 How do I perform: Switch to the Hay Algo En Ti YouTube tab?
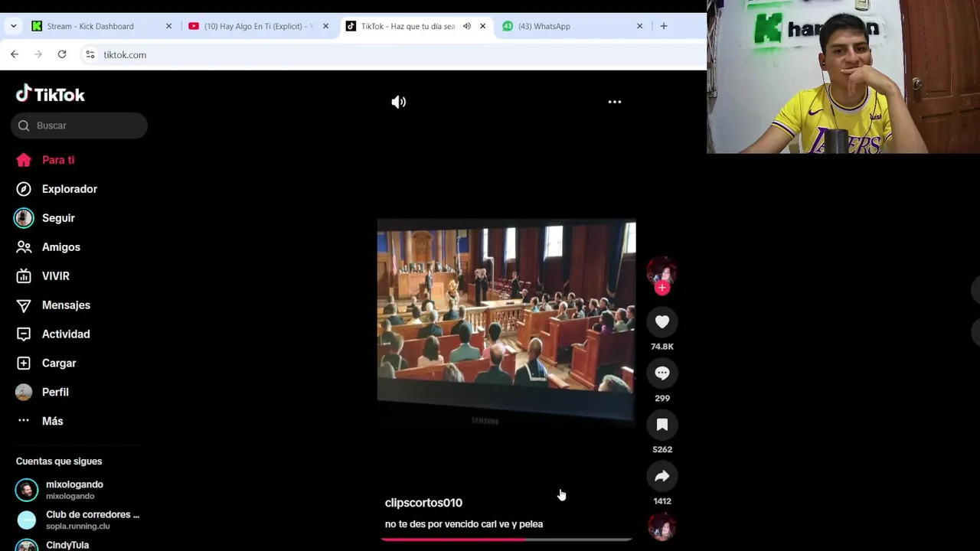[259, 26]
